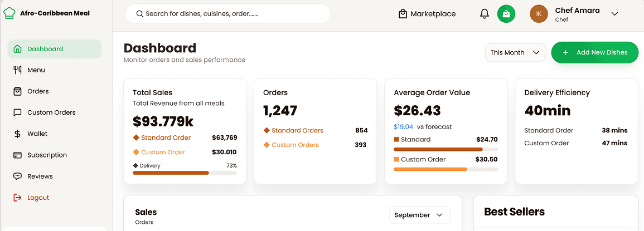Click the 47 mins custom delivery time

[615, 143]
